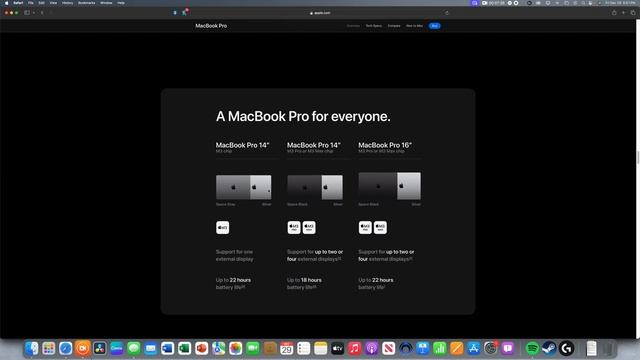This screenshot has height=360, width=640.
Task: Open Numbers from the Dock
Action: tap(440, 348)
